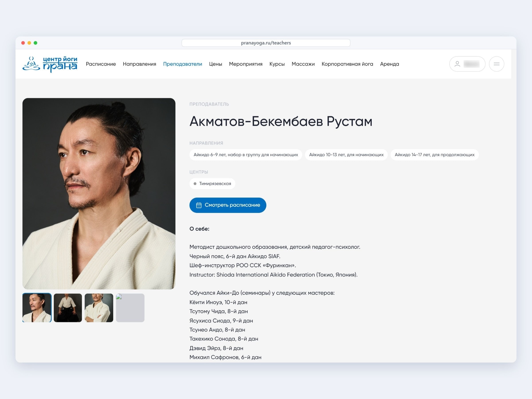Image resolution: width=532 pixels, height=399 pixels.
Task: Select the fourth broken-image thumbnail
Action: click(x=130, y=308)
